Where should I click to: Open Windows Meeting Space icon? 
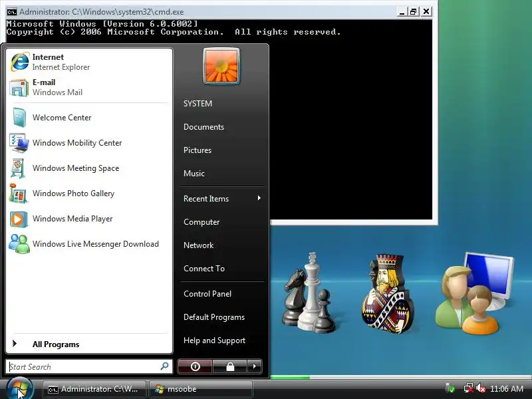click(x=19, y=168)
